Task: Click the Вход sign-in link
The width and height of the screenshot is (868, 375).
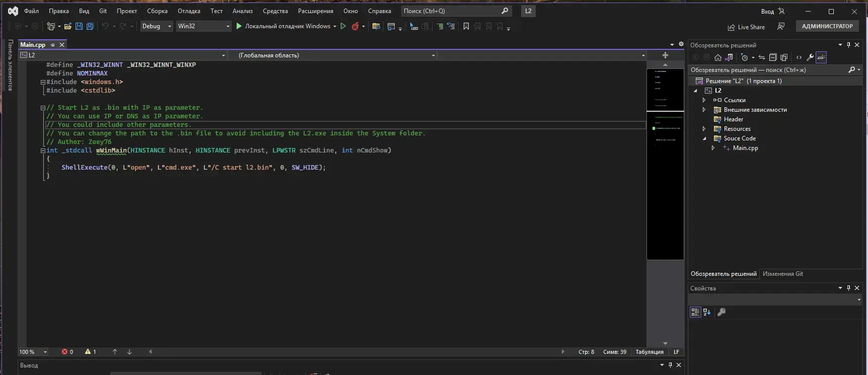Action: 767,11
